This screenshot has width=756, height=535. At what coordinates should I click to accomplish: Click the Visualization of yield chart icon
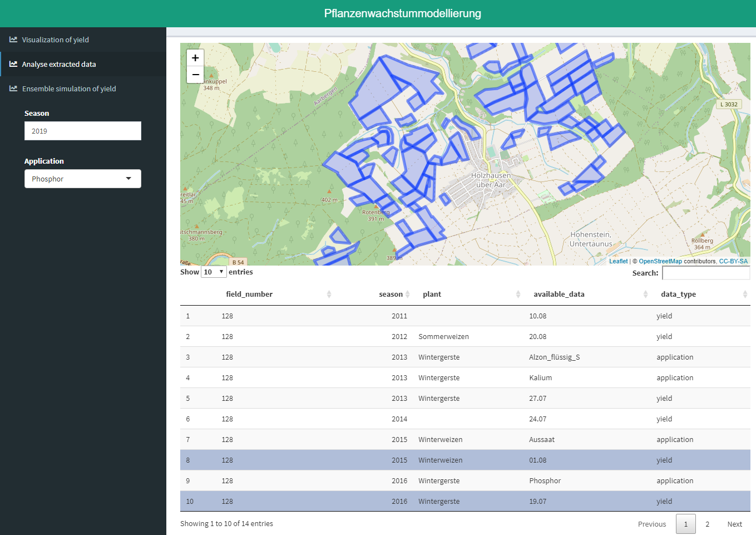(x=13, y=40)
